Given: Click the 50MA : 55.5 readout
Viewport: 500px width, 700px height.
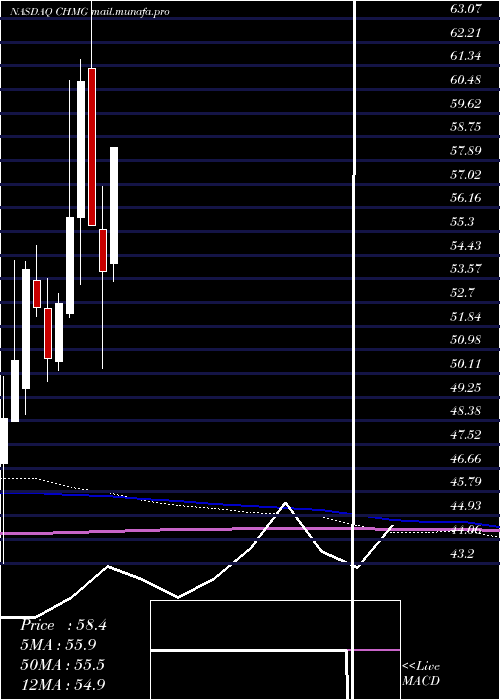Looking at the screenshot, I should 62,665.
